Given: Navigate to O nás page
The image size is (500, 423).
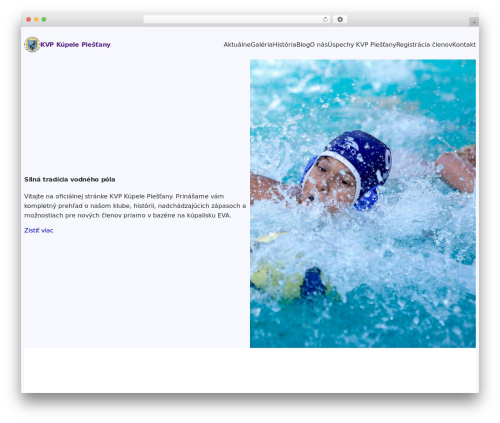Looking at the screenshot, I should coord(319,45).
